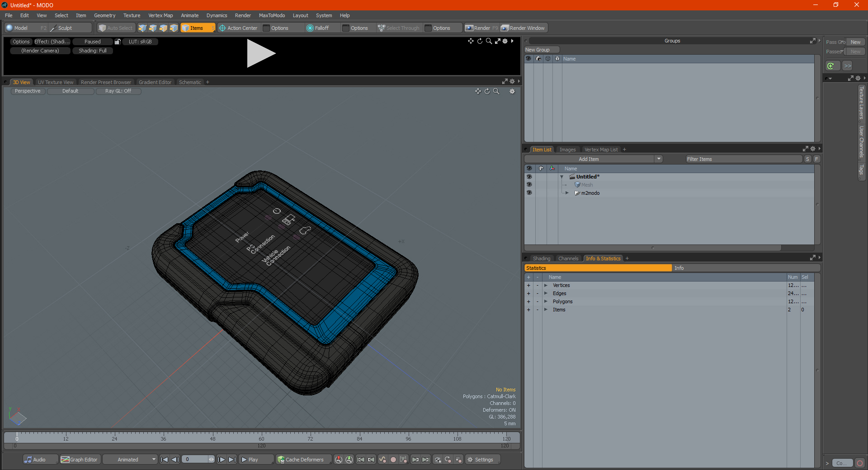
Task: Switch to the Images tab
Action: tap(567, 150)
